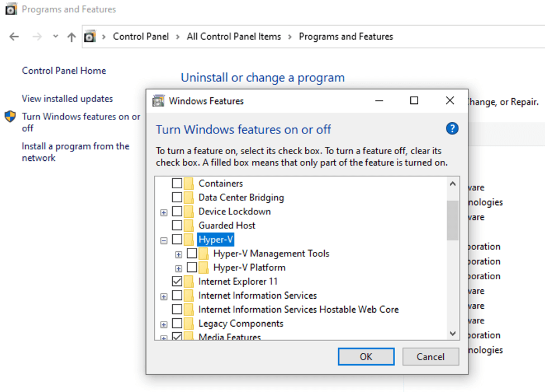Image resolution: width=545 pixels, height=392 pixels.
Task: Expand the Device Lockdown node
Action: [163, 212]
